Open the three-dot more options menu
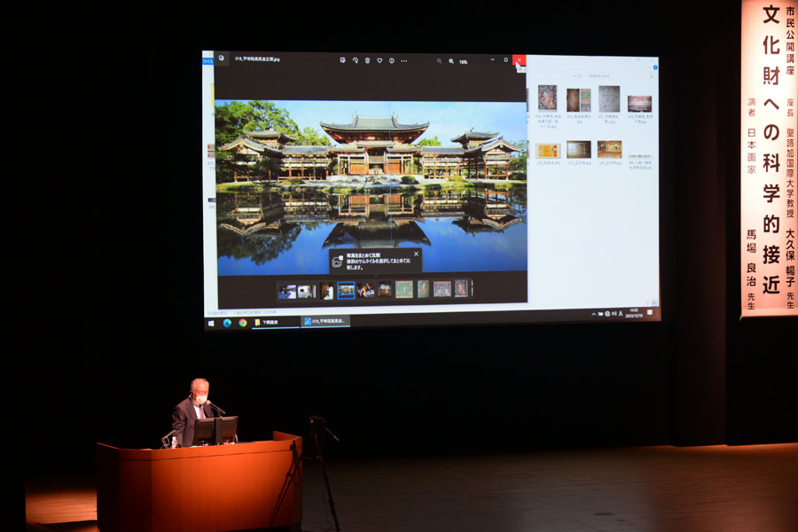The width and height of the screenshot is (798, 532). pos(403,61)
